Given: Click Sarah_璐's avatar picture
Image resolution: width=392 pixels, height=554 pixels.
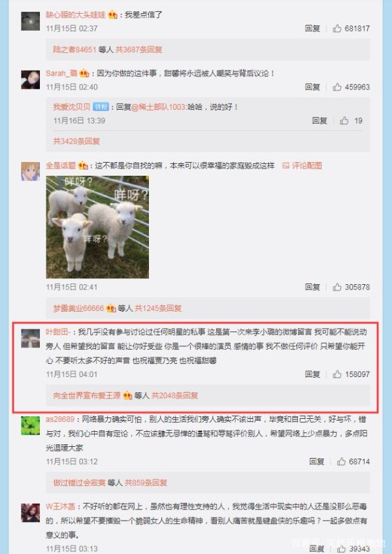Looking at the screenshot, I should click(x=31, y=80).
